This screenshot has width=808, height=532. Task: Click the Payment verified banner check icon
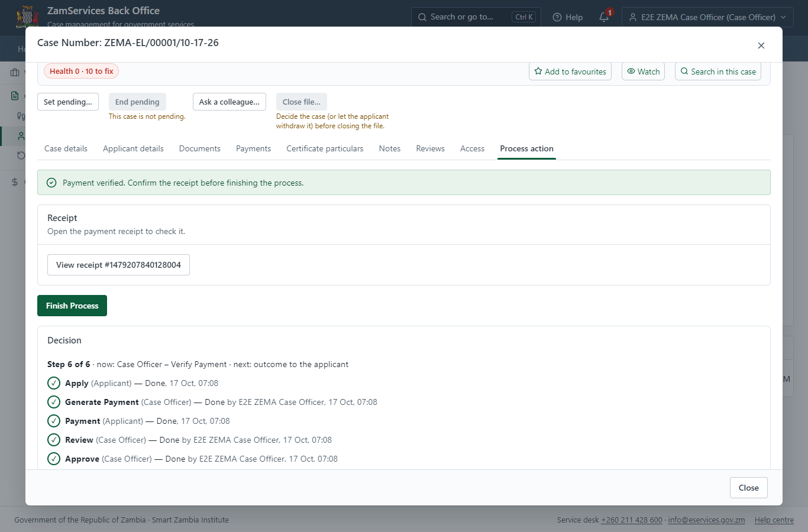pyautogui.click(x=51, y=183)
